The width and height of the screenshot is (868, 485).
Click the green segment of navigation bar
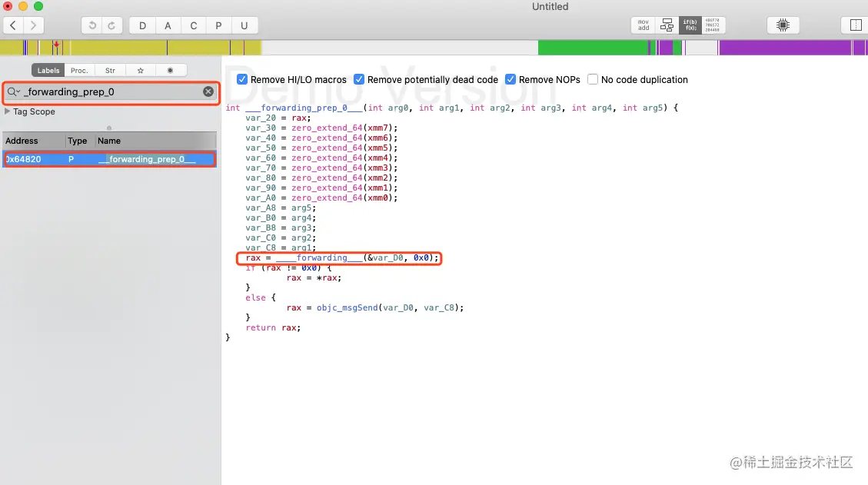(x=592, y=48)
